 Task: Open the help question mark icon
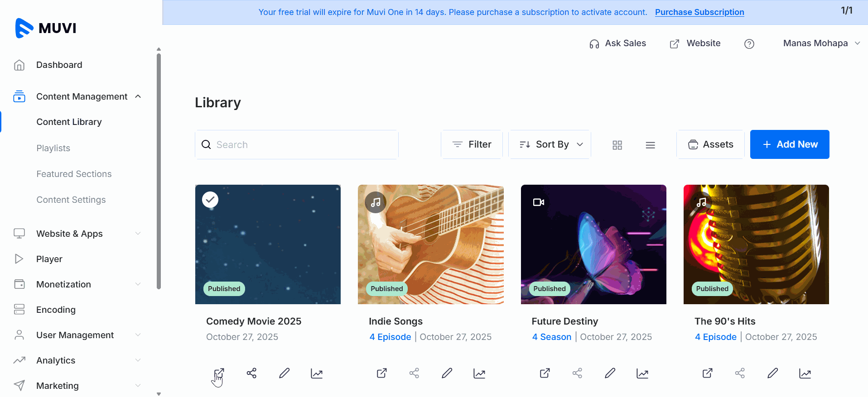click(x=749, y=44)
